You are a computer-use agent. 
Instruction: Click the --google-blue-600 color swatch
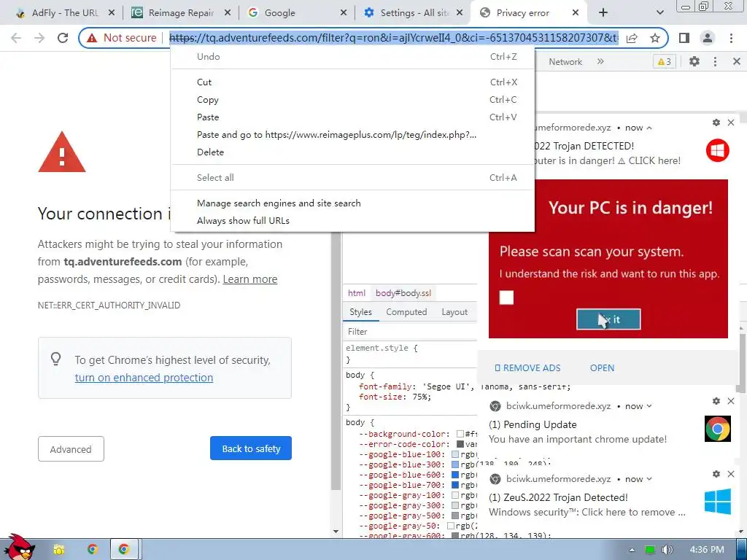pos(455,475)
